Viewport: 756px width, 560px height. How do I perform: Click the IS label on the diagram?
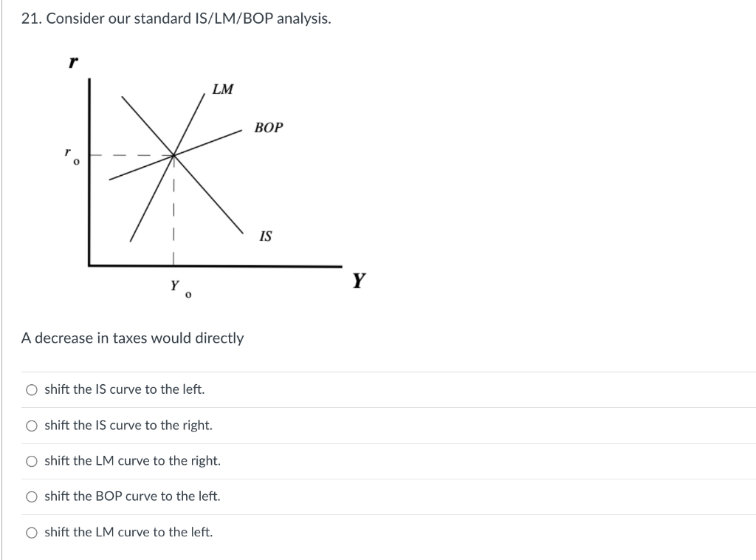pos(264,236)
